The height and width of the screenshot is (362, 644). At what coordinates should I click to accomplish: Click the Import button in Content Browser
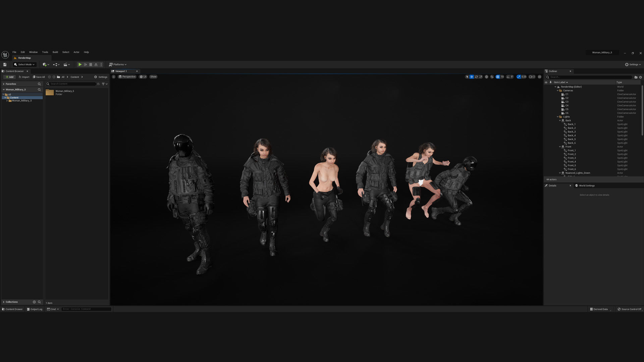click(24, 77)
